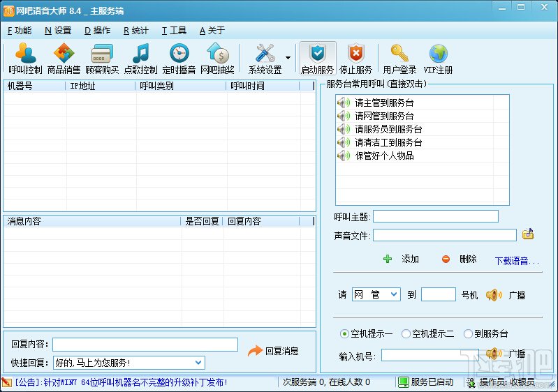Click the 回复消息 button
The image size is (558, 392).
(273, 351)
